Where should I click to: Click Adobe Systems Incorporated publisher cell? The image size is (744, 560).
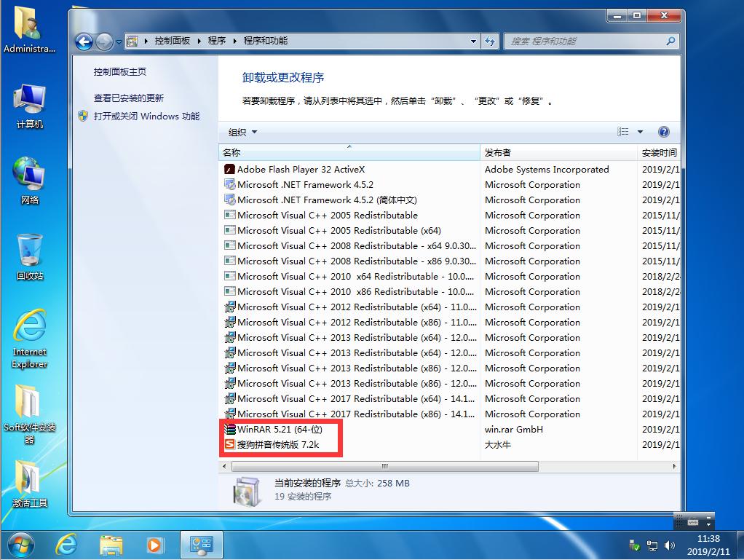[x=547, y=170]
